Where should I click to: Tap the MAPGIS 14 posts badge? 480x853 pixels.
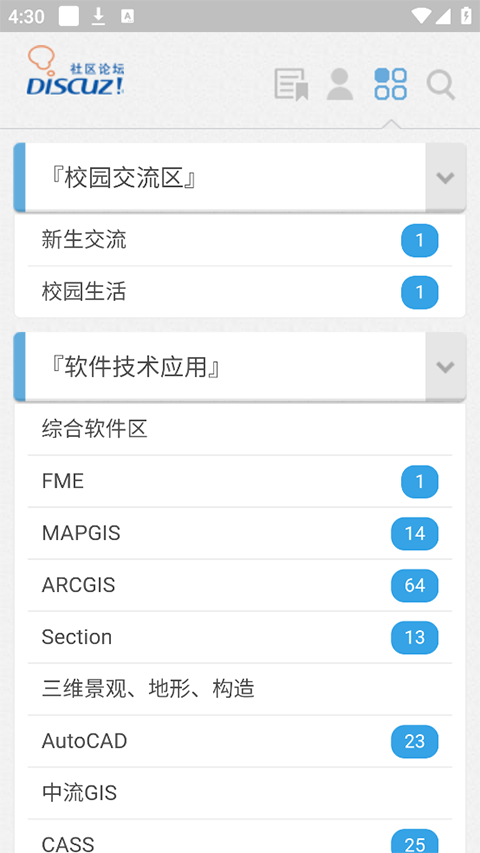coord(414,534)
